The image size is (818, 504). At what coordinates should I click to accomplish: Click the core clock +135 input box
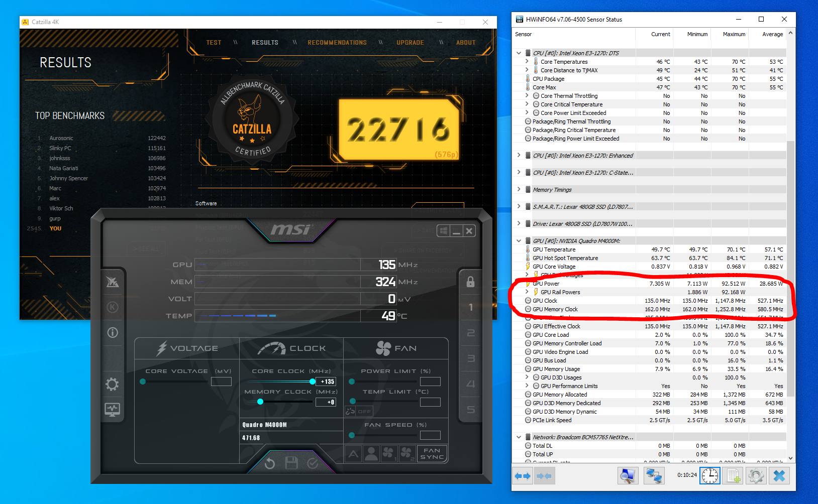(326, 382)
